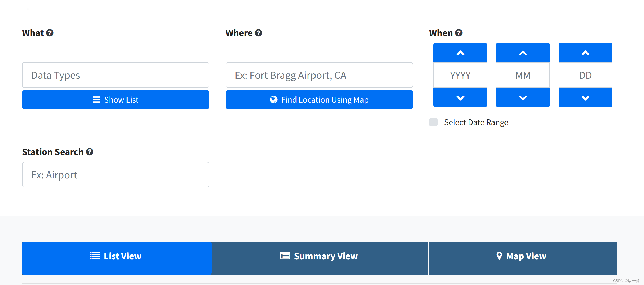Increase the month with up chevron

tap(523, 53)
